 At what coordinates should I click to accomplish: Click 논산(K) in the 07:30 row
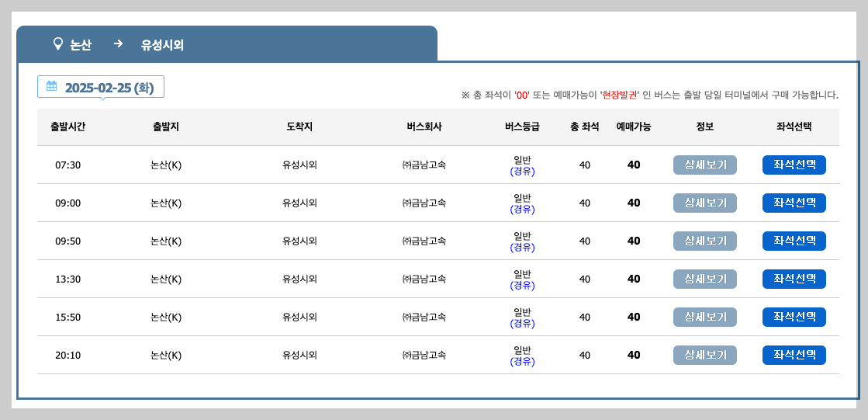pos(166,165)
